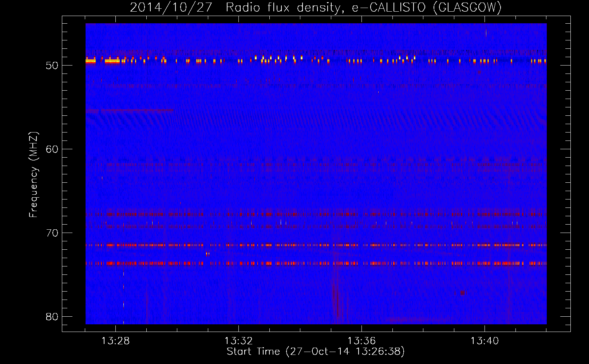Click the '80' frequency tick label
This screenshot has height=364, width=589.
[52, 317]
